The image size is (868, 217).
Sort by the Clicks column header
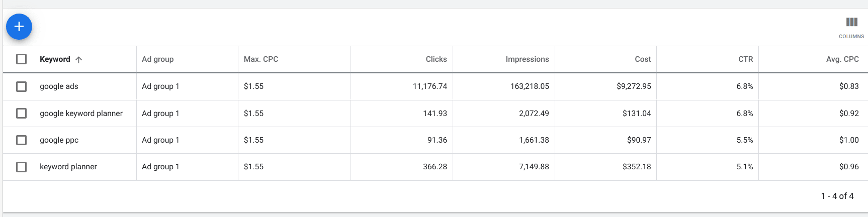tap(436, 59)
